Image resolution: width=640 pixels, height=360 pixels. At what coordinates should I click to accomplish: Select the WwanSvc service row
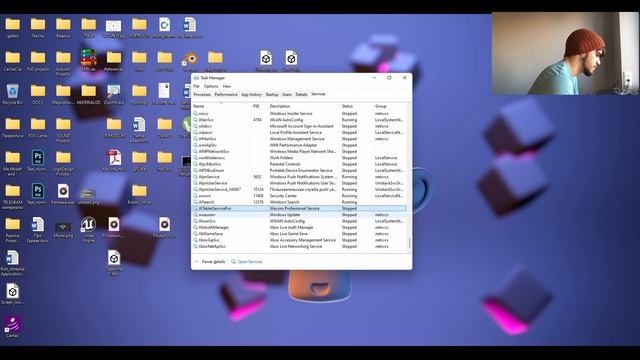pos(300,221)
